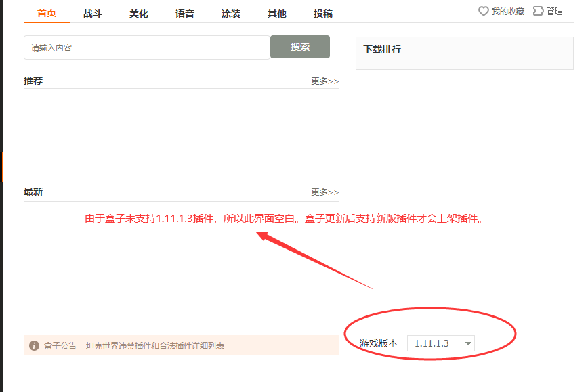Open 管理 link
588x392 pixels.
tap(555, 12)
